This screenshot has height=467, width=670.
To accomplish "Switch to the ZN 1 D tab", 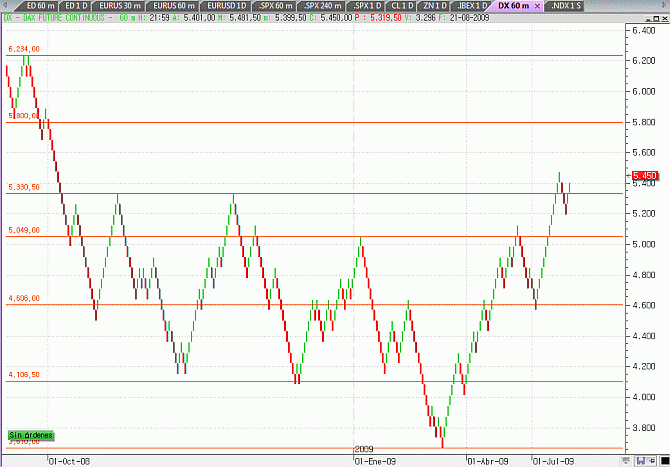I will point(435,6).
